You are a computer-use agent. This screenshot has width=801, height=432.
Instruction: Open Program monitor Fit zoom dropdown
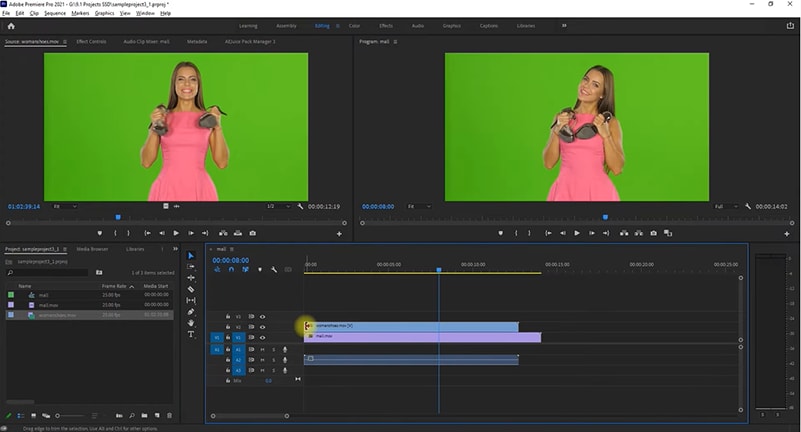pyautogui.click(x=416, y=206)
